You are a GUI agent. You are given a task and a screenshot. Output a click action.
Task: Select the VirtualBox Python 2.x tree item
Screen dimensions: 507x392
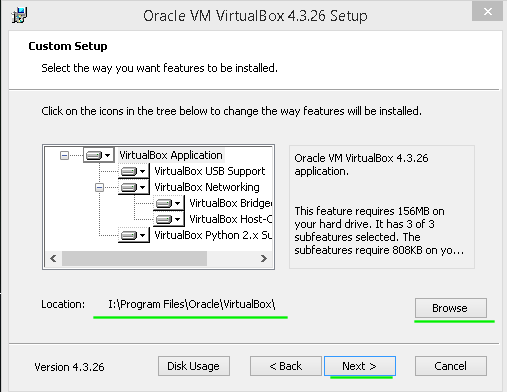pyautogui.click(x=213, y=235)
